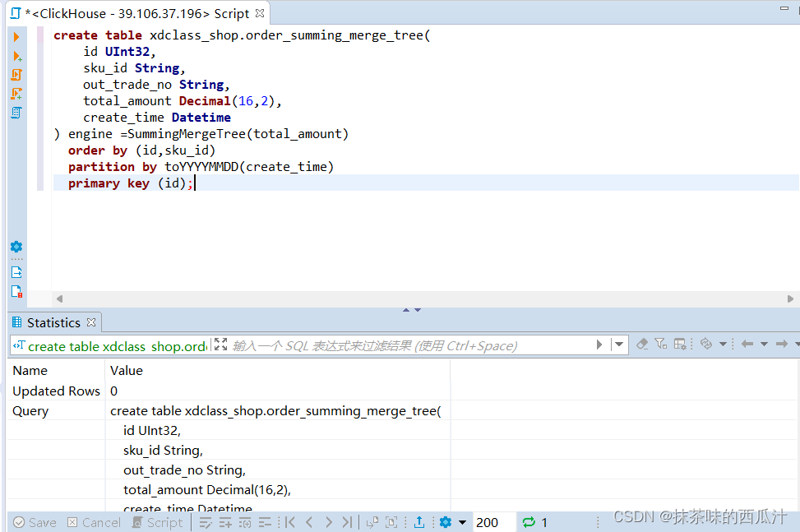Click Execute SQL script icon

(16, 75)
